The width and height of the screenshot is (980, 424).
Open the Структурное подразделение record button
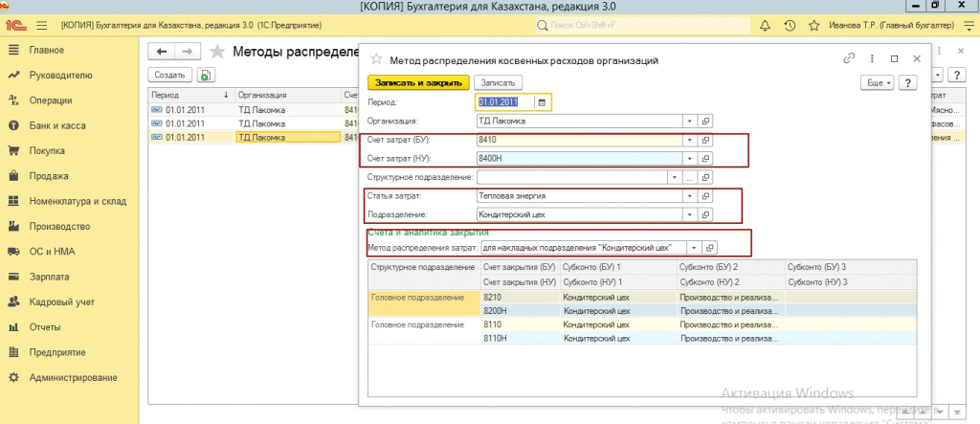[705, 178]
